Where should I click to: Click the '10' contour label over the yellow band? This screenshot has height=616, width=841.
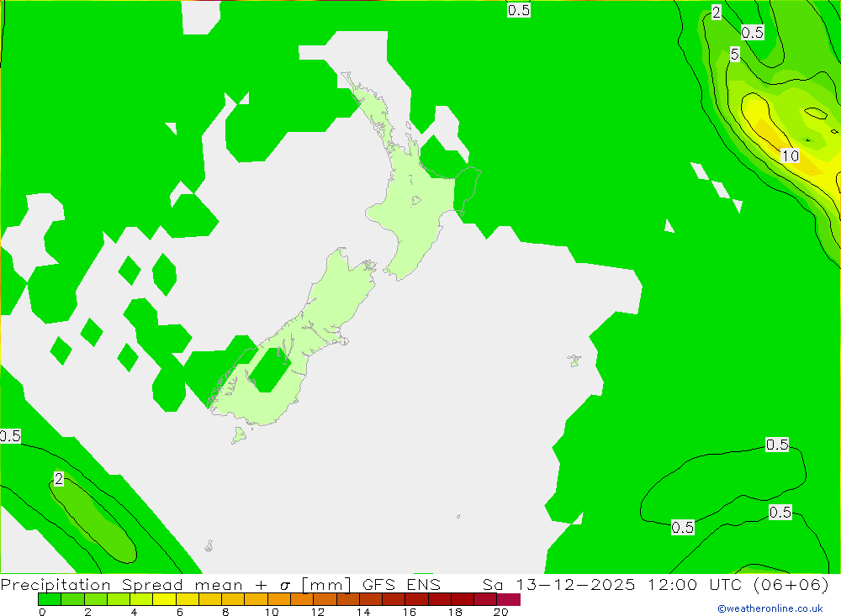click(790, 156)
